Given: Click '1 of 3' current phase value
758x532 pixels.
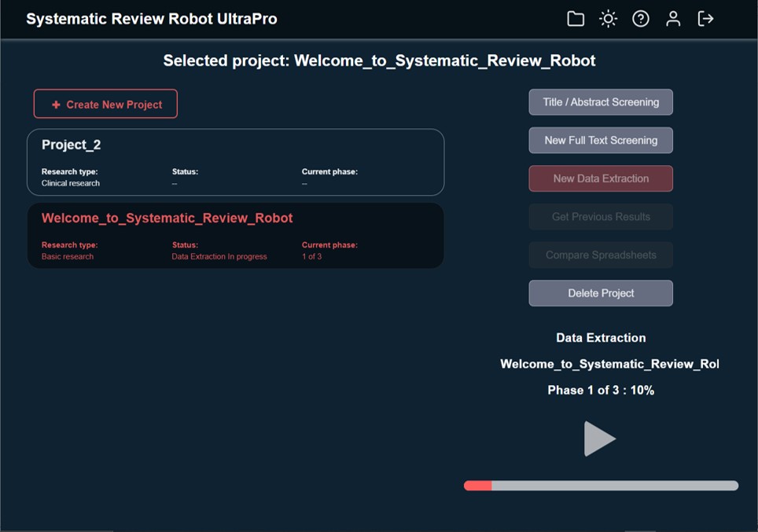Looking at the screenshot, I should tap(312, 257).
